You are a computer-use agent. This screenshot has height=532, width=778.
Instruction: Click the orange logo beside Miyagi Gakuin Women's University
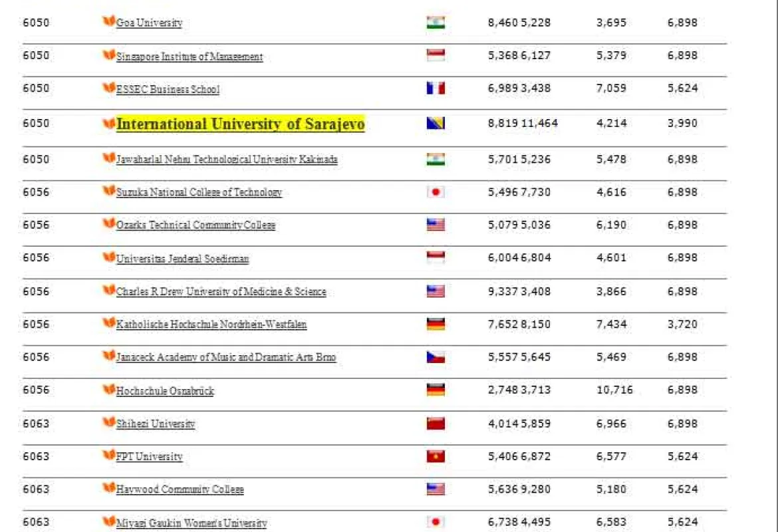[x=108, y=522]
